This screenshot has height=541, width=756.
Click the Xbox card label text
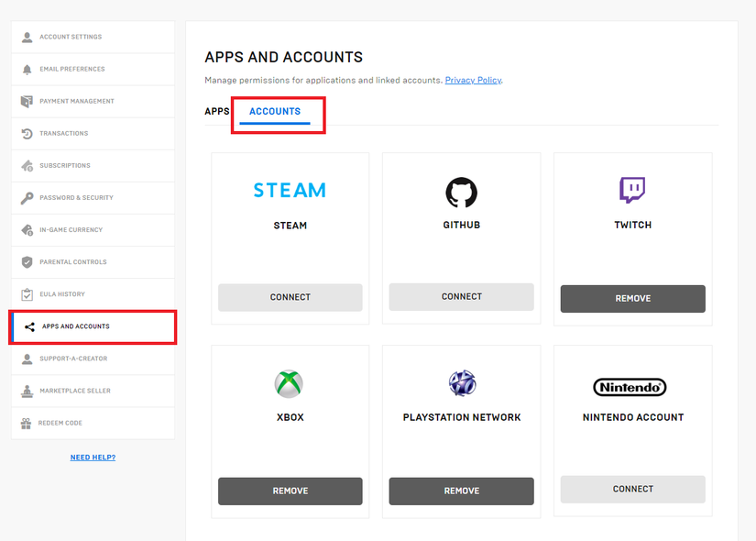tap(290, 417)
